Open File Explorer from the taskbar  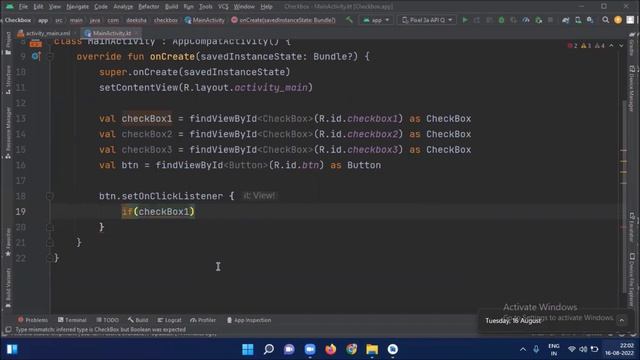tap(372, 349)
